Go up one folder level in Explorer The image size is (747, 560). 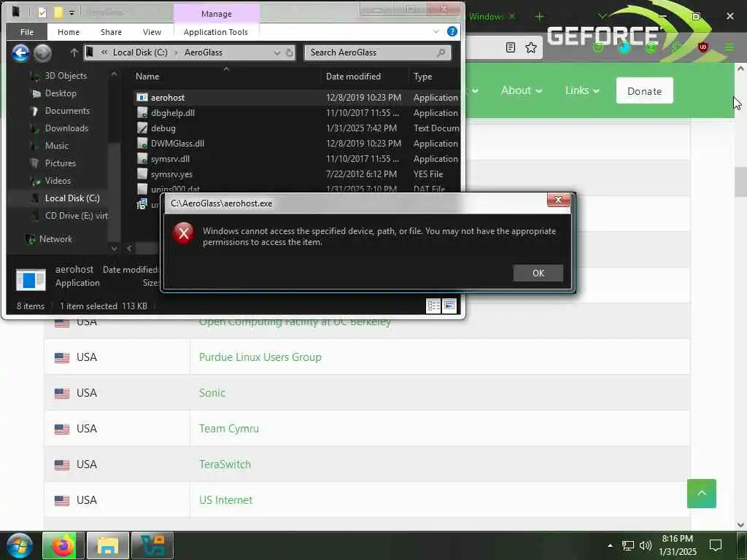(74, 52)
